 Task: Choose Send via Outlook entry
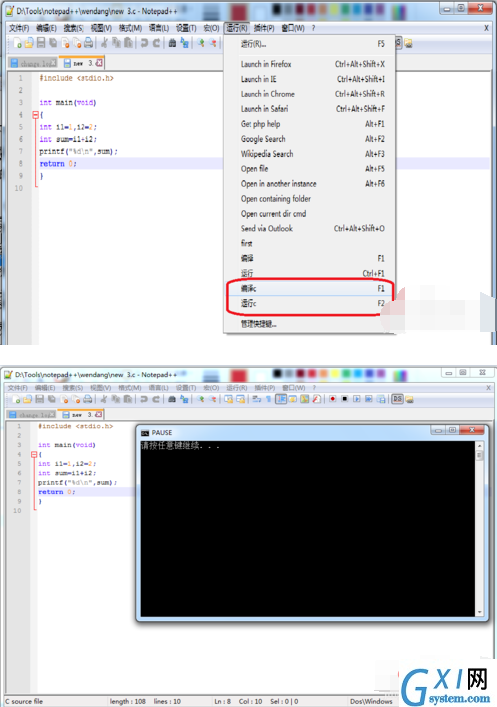pyautogui.click(x=310, y=228)
